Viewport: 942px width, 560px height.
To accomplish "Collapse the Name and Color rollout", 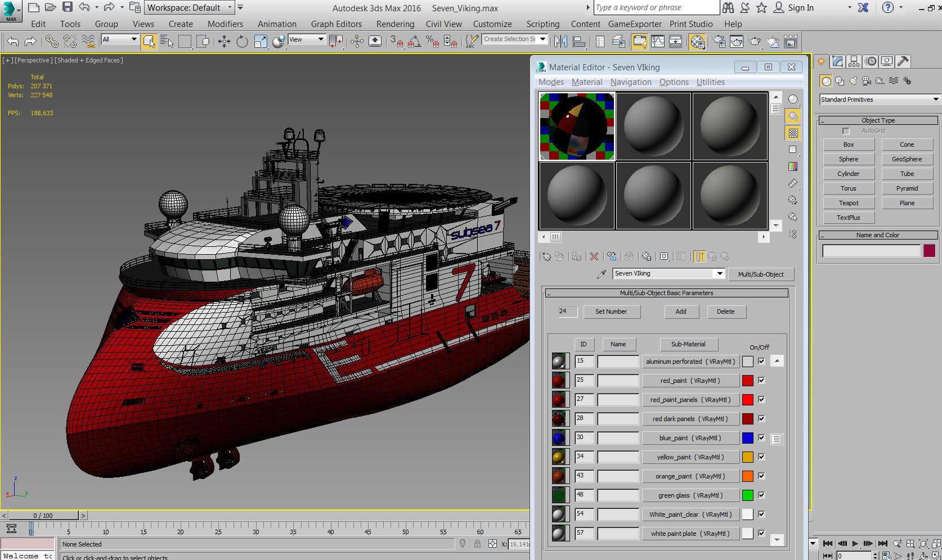I will (x=878, y=235).
